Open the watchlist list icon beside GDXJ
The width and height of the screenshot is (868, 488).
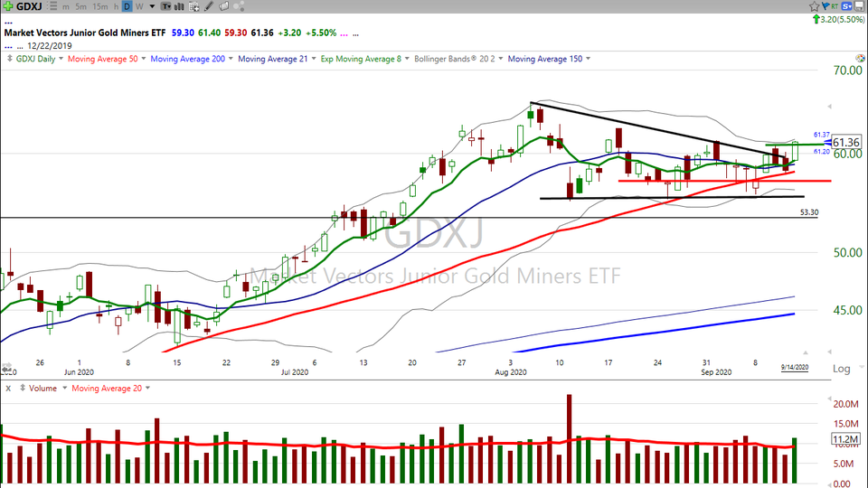coord(52,6)
